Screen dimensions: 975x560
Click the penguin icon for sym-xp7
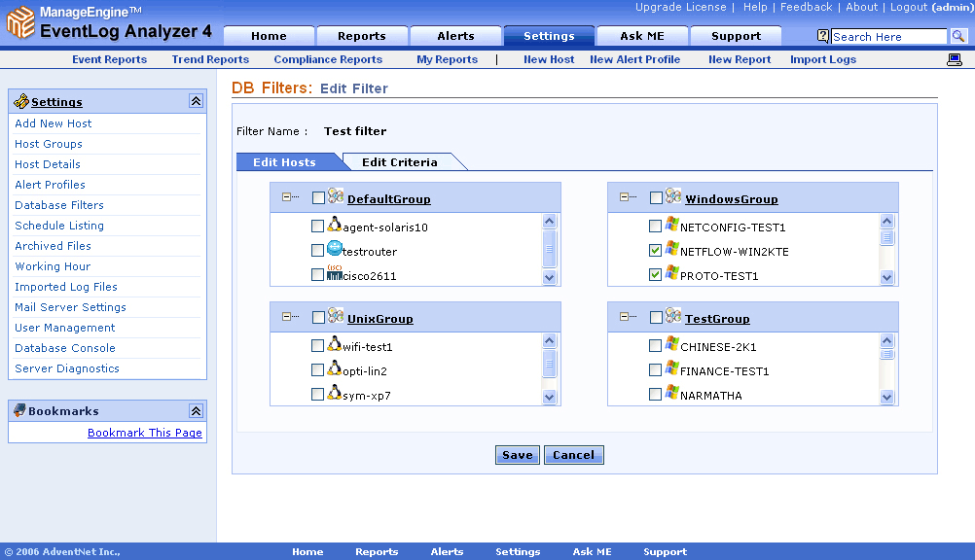(x=335, y=392)
